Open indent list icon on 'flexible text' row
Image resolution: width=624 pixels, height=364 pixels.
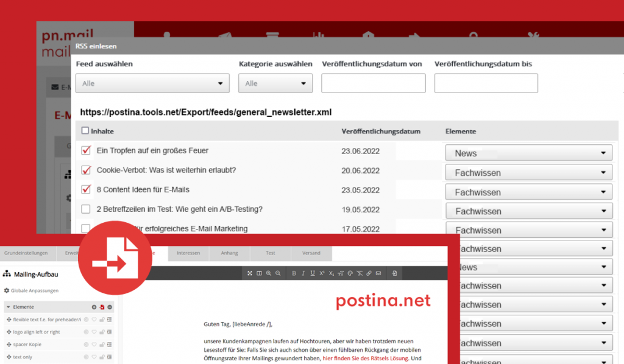[x=110, y=320]
